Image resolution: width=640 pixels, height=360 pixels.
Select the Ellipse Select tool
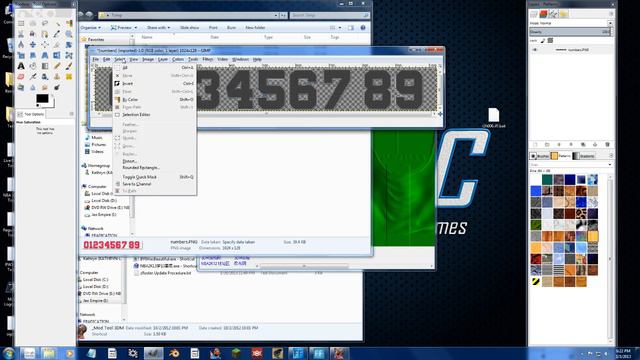(33, 23)
